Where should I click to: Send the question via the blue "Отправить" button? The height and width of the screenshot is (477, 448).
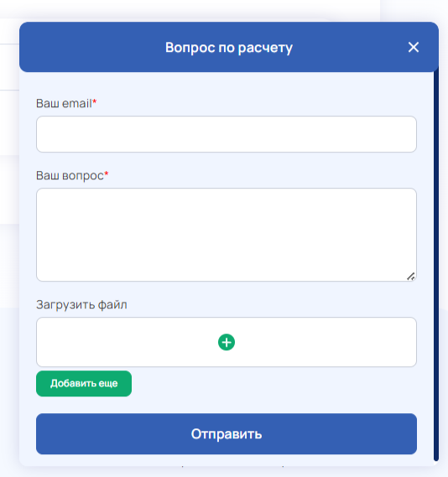[x=227, y=433]
